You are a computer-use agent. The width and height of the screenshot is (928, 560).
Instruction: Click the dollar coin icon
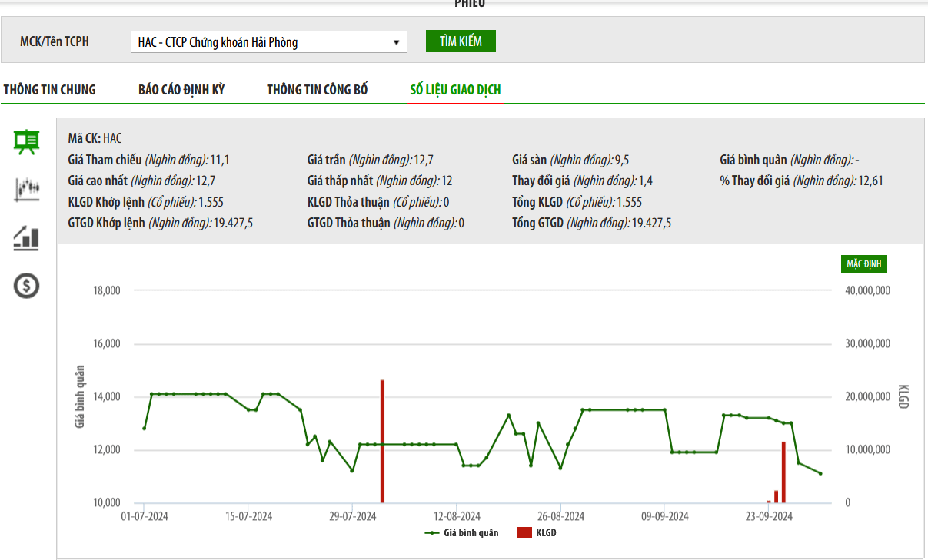pos(27,286)
